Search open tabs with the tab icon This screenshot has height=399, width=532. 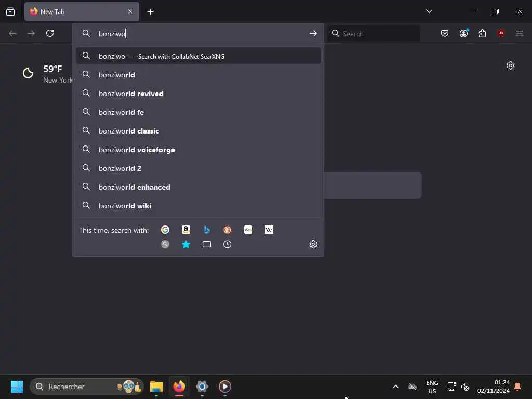click(x=207, y=244)
